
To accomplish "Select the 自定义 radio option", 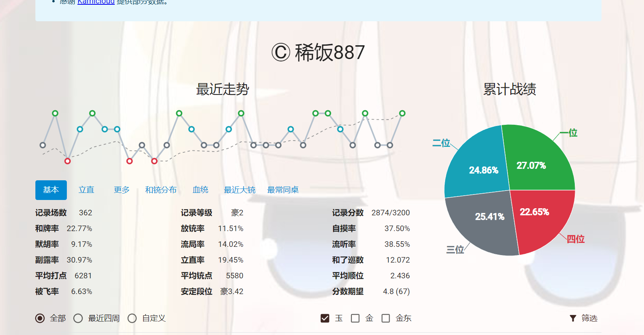I will 132,318.
